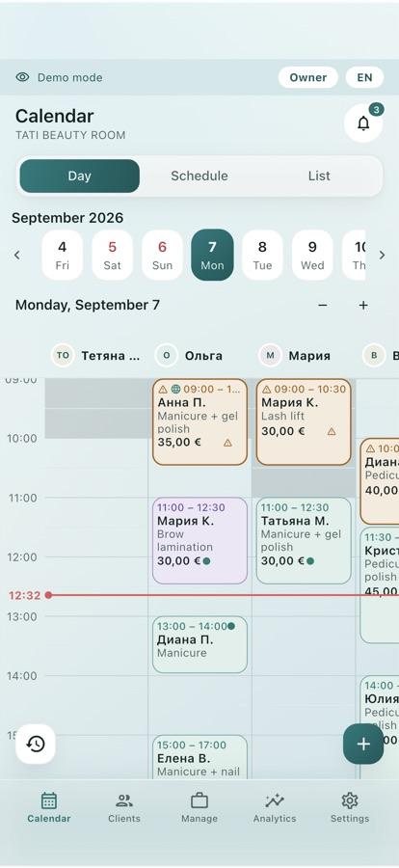Switch to the List view tab
Image resolution: width=399 pixels, height=868 pixels.
(319, 176)
